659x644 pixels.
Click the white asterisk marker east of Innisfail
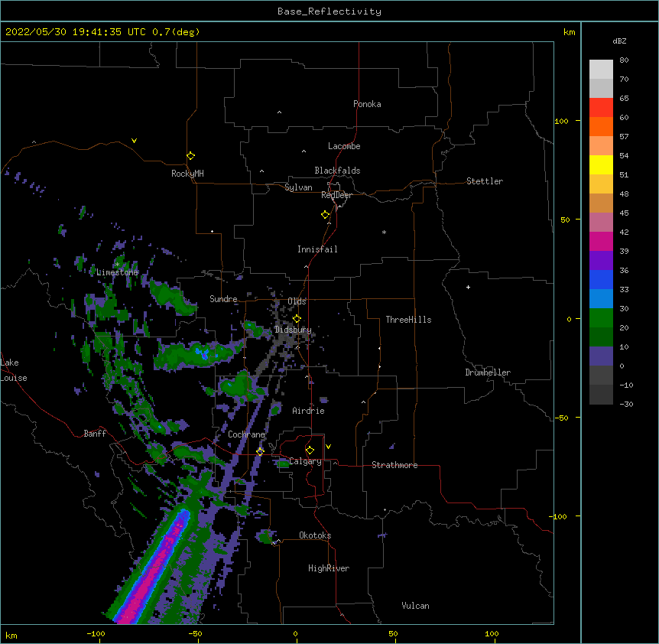tap(384, 232)
